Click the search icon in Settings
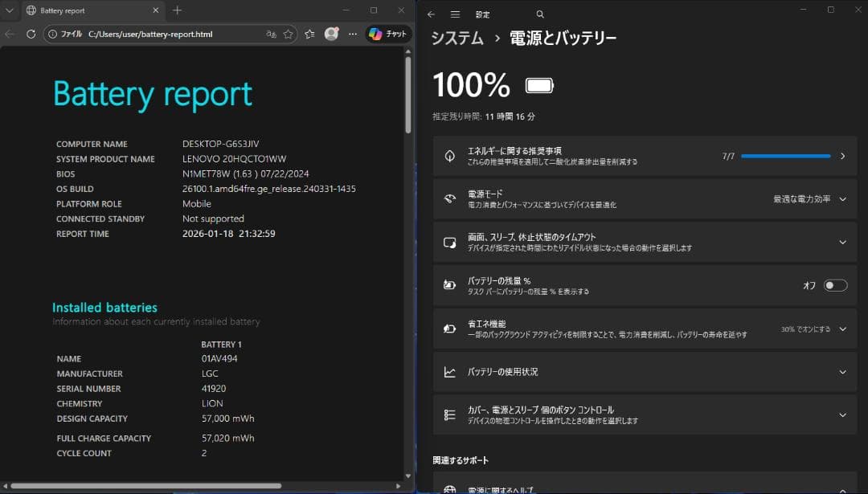868x494 pixels. (540, 14)
